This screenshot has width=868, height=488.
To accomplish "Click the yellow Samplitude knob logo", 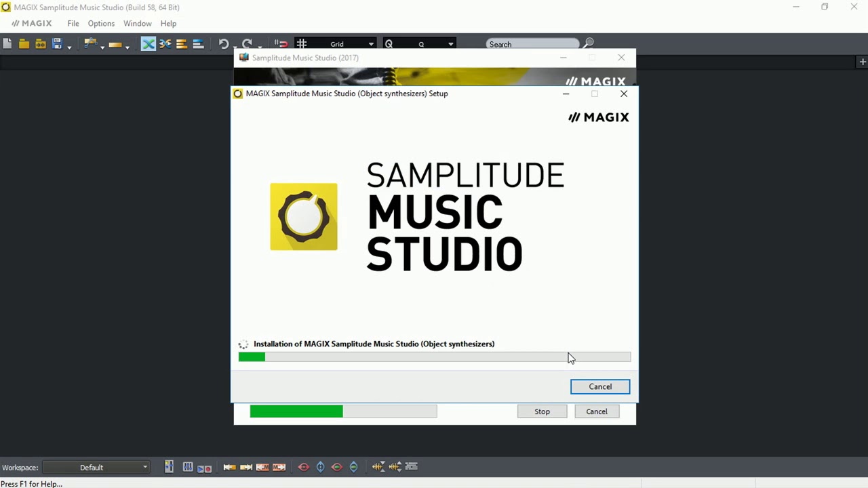I will pyautogui.click(x=304, y=217).
